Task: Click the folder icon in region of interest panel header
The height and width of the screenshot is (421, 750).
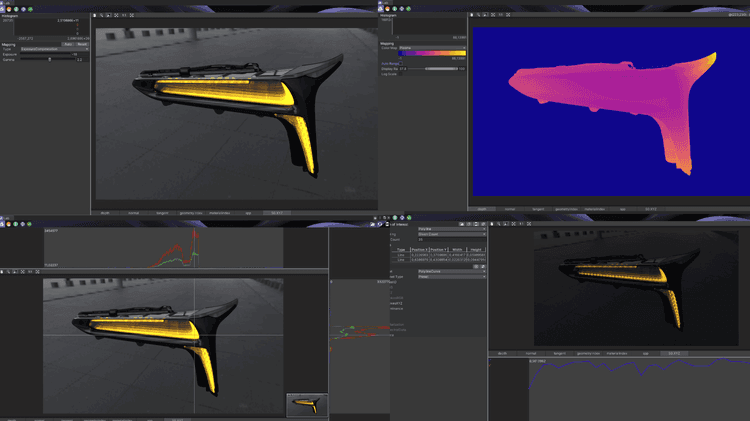Action: click(462, 224)
